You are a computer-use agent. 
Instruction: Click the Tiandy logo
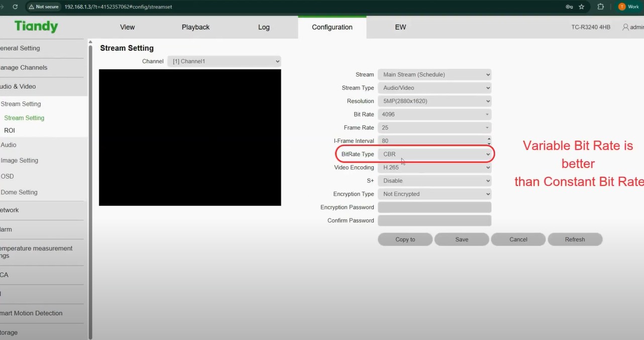point(36,26)
